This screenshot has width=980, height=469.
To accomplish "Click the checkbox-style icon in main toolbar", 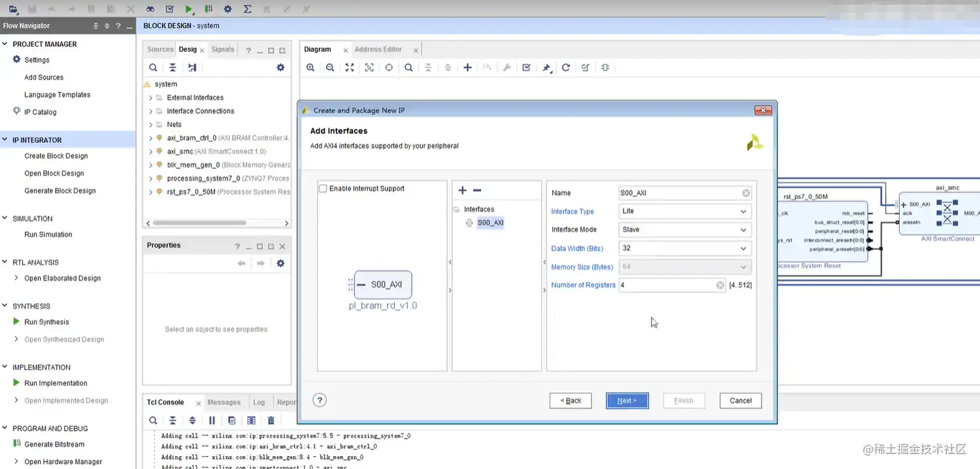I will point(169,9).
